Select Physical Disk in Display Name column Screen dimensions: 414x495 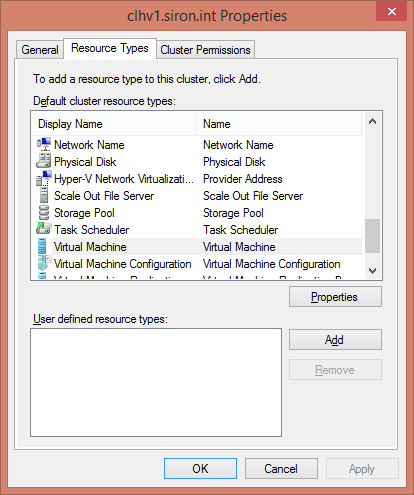[x=85, y=162]
